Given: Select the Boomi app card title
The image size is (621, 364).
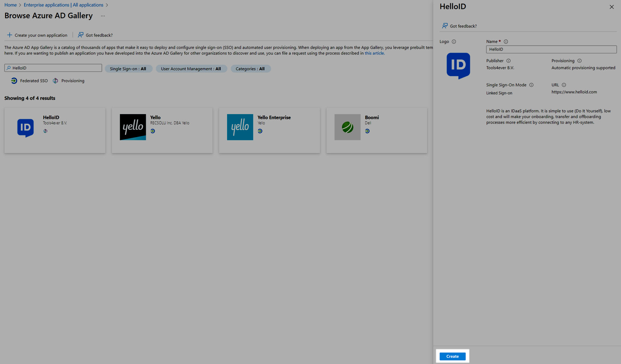Looking at the screenshot, I should coord(372,117).
